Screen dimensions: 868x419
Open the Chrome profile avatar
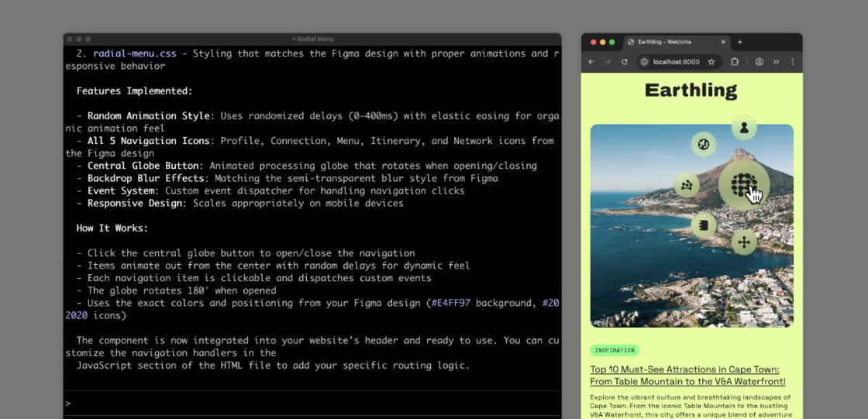tap(759, 62)
